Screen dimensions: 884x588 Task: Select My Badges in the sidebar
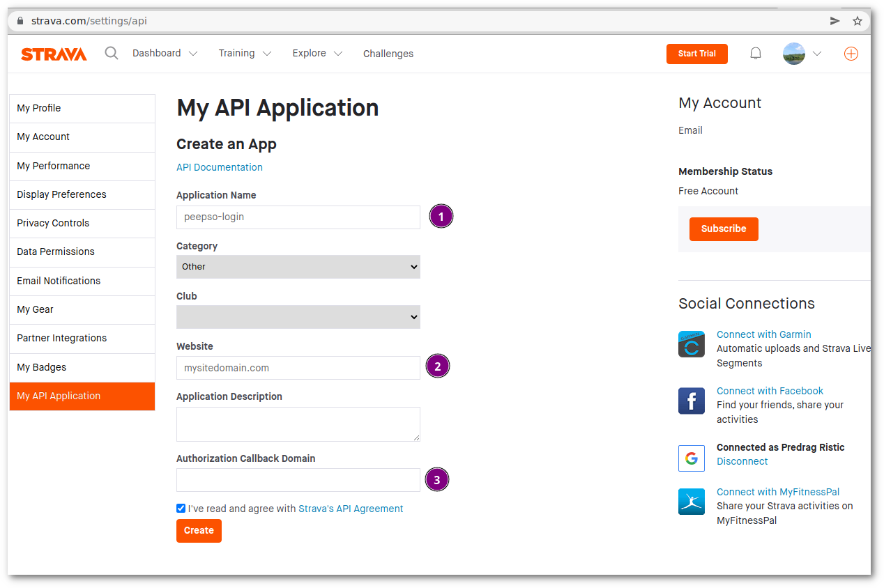[82, 368]
